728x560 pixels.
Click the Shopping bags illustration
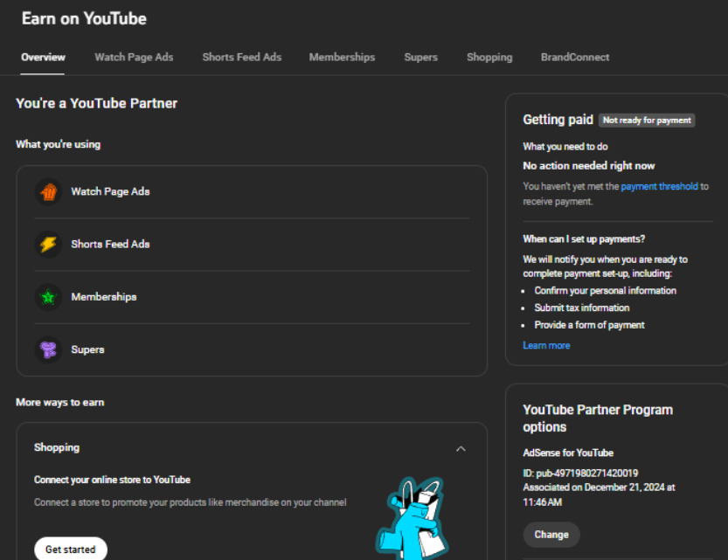[413, 518]
